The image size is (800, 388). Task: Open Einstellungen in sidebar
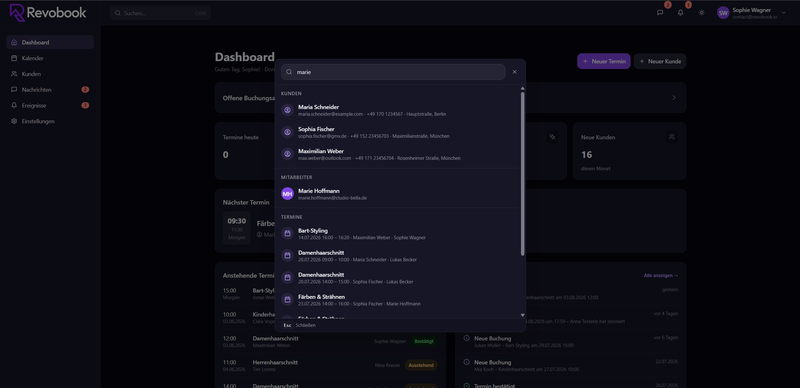tap(50, 122)
